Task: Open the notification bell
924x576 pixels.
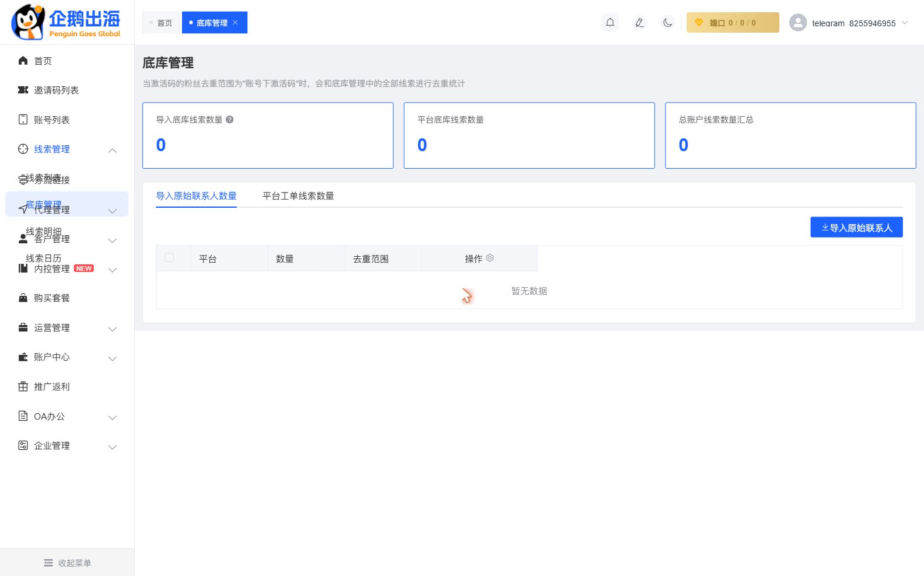Action: point(610,23)
